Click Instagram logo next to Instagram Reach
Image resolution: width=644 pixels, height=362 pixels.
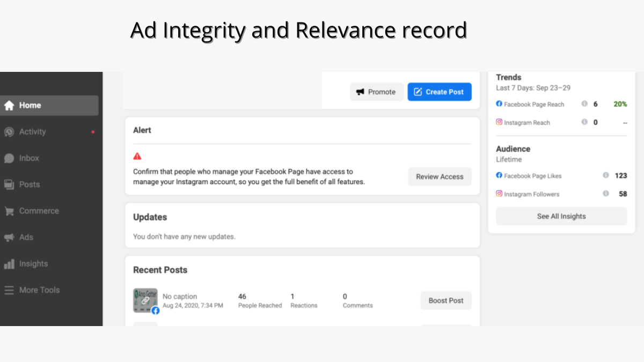(x=499, y=122)
